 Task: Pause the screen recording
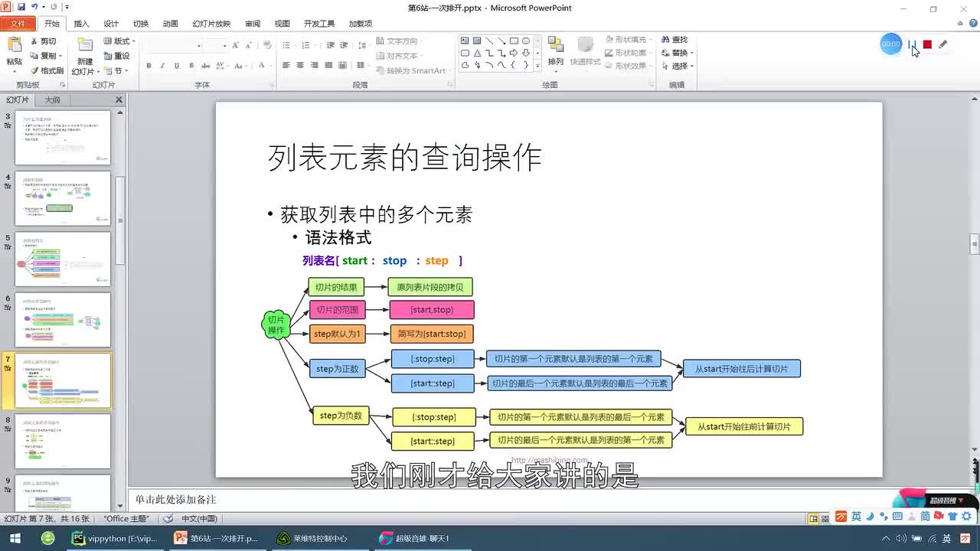coord(911,44)
